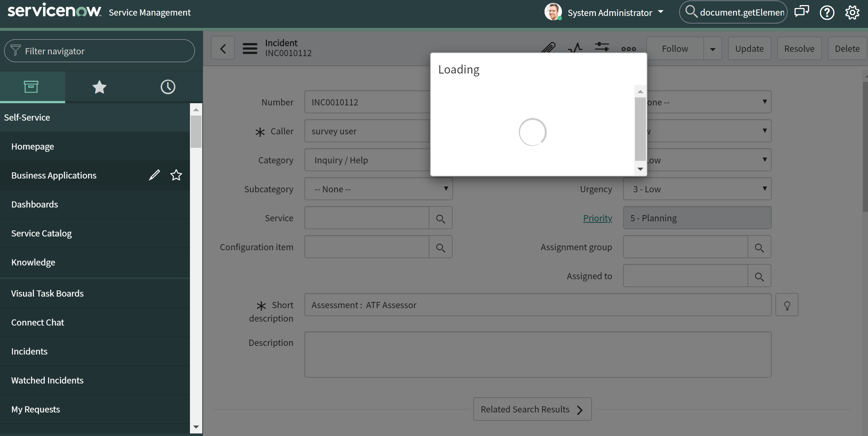Edit Business Applications module with pencil icon

tap(154, 175)
